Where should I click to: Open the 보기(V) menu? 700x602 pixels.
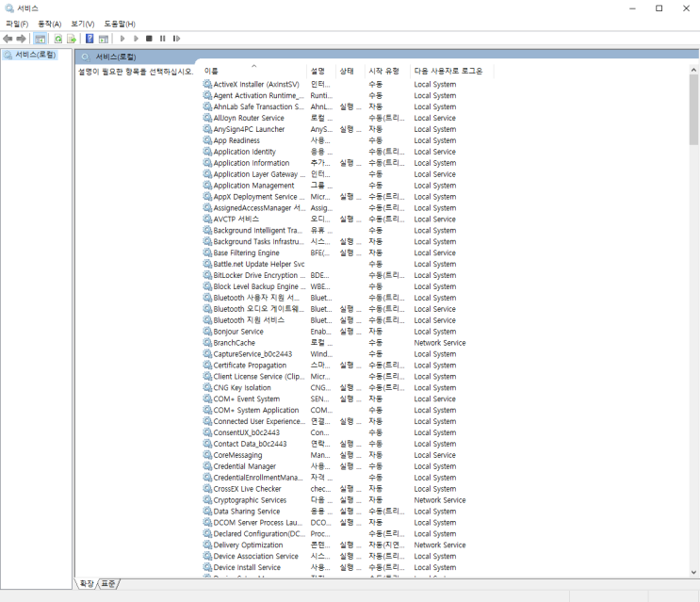(x=83, y=24)
